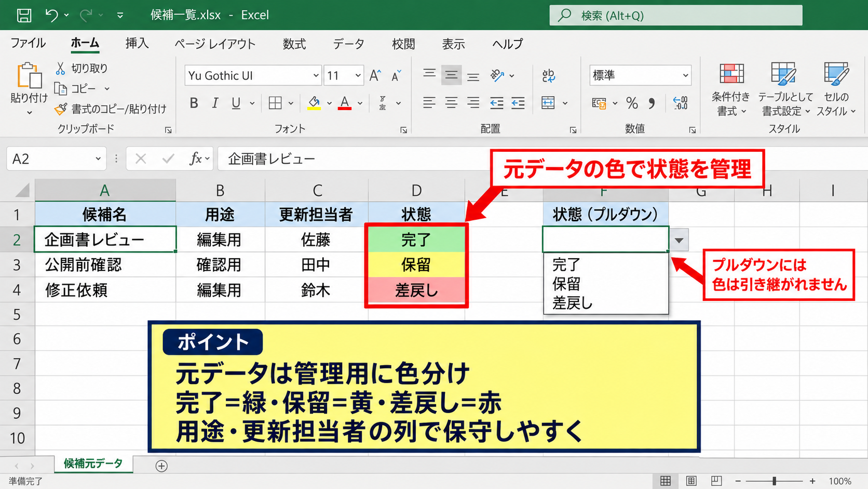Screen dimensions: 868x489
Task: Click the Increase Indent icon
Action: 518,103
